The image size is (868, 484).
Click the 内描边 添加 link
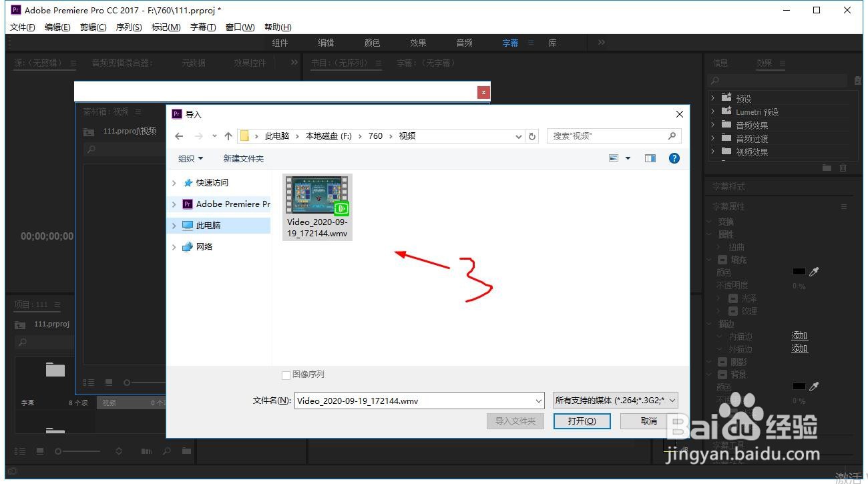(x=799, y=336)
